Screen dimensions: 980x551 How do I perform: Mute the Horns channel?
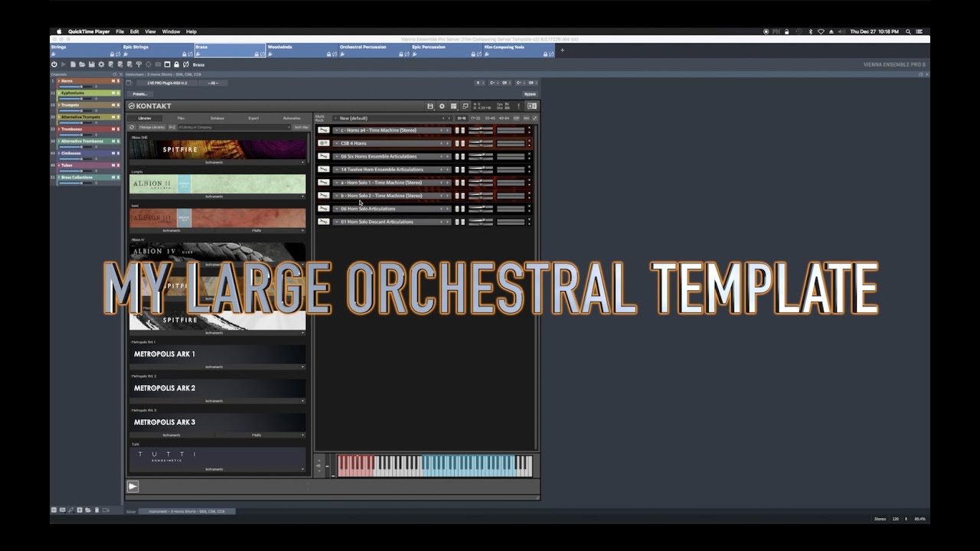(x=113, y=81)
